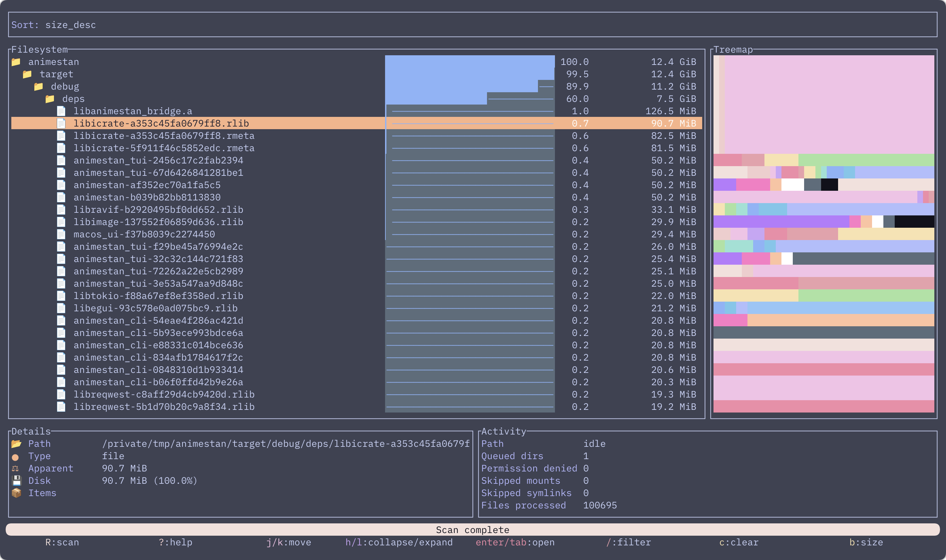Click the full path value in Details
The height and width of the screenshot is (560, 946).
pyautogui.click(x=286, y=444)
